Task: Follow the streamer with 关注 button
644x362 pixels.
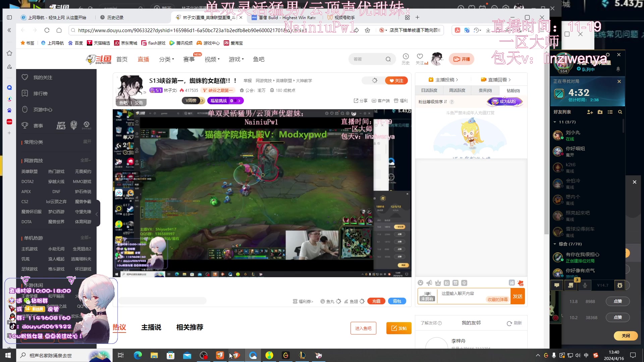Action: click(x=396, y=80)
